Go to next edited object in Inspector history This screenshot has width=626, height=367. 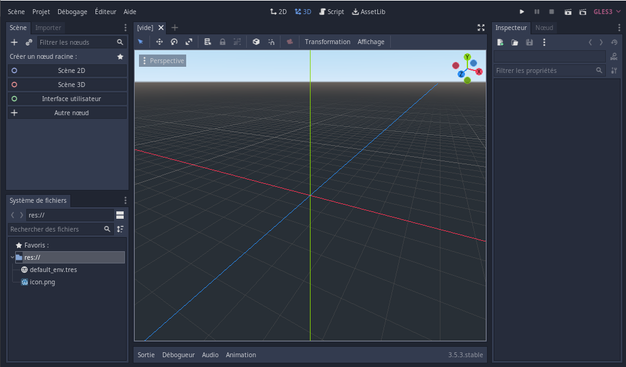(601, 42)
